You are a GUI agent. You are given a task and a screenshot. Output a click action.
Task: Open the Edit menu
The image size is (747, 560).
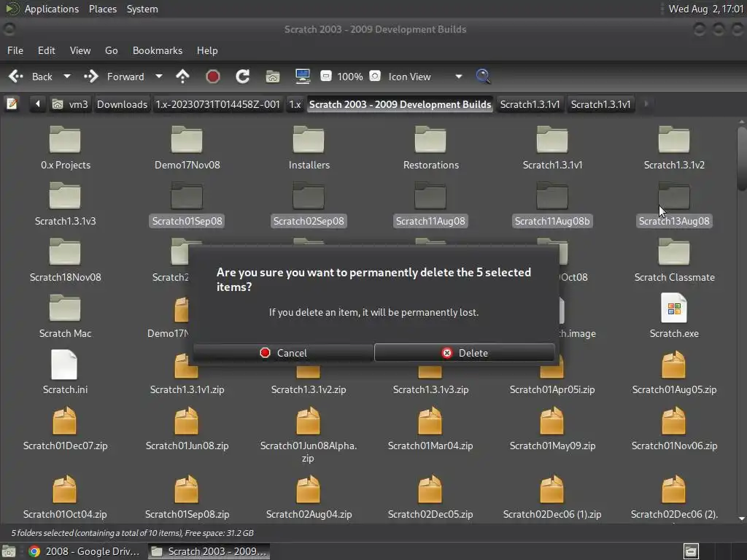pos(46,50)
